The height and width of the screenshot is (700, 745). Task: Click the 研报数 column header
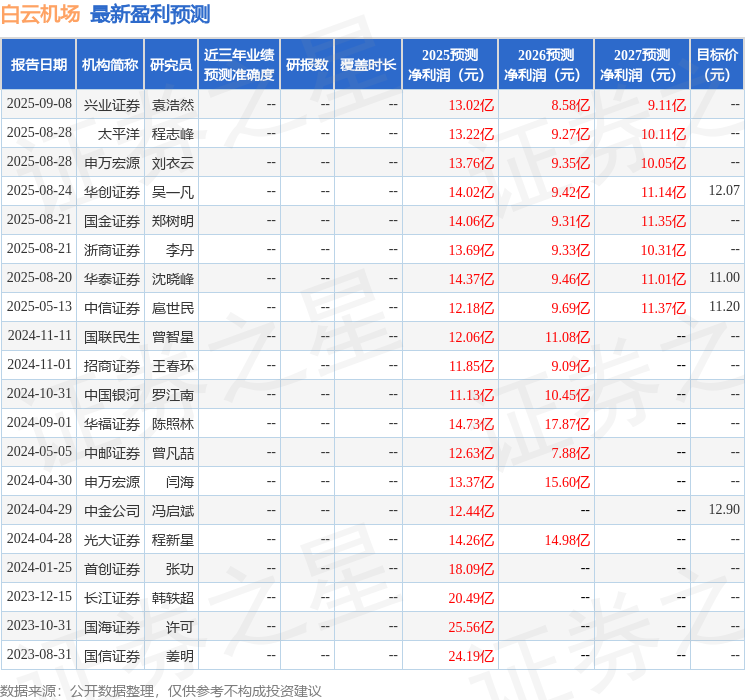[x=307, y=65]
